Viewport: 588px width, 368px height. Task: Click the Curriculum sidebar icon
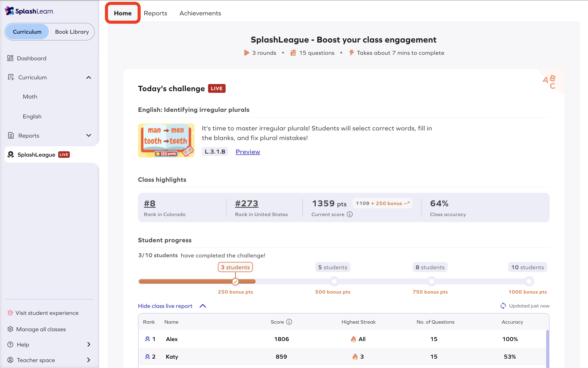point(11,77)
